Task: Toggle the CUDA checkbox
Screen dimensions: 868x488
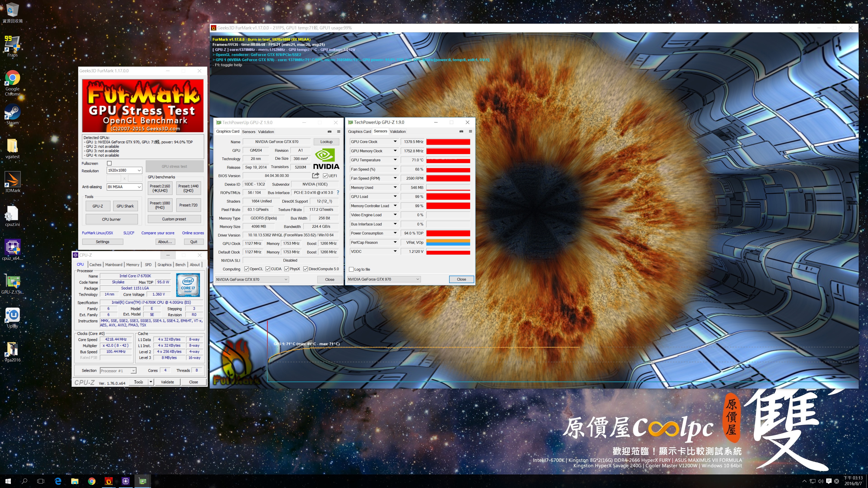Action: [x=268, y=269]
